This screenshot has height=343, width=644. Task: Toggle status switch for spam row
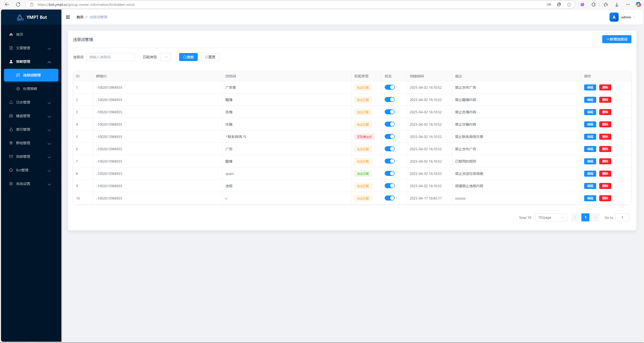389,173
